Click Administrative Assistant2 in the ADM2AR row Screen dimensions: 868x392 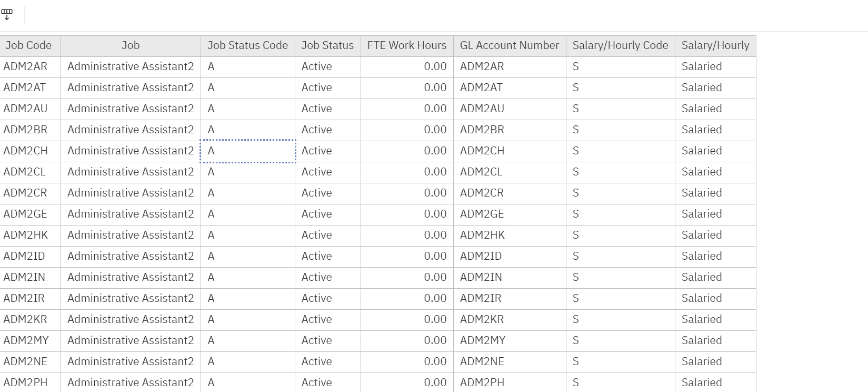[x=131, y=67]
